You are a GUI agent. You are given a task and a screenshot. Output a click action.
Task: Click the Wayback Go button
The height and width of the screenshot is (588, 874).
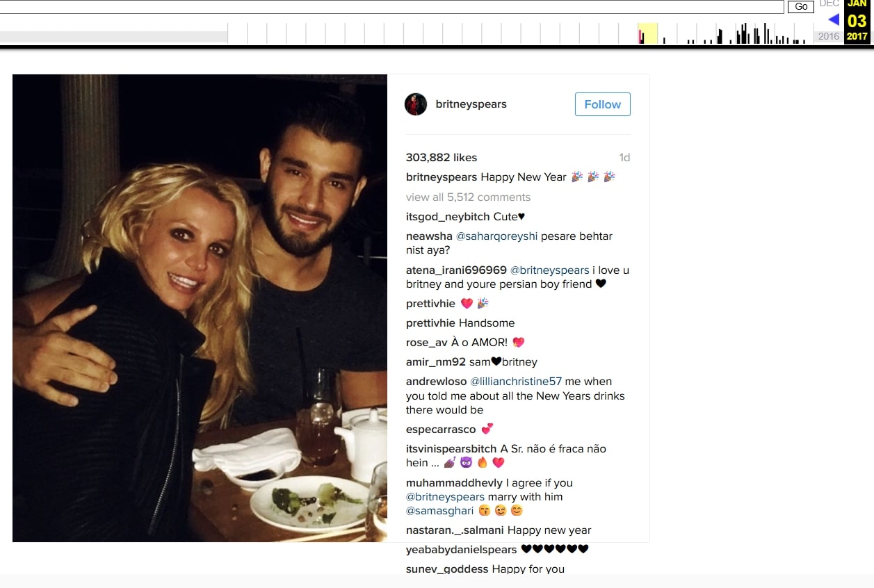(801, 6)
